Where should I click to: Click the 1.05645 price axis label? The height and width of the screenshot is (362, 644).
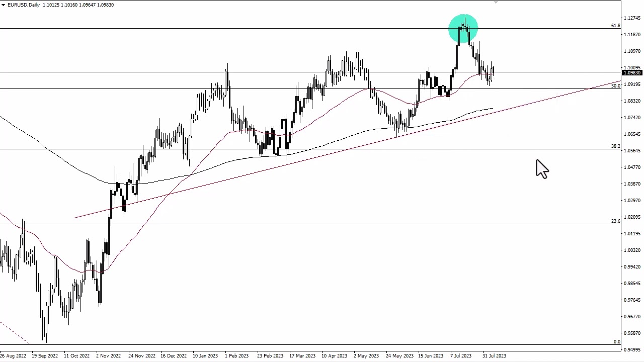click(632, 151)
